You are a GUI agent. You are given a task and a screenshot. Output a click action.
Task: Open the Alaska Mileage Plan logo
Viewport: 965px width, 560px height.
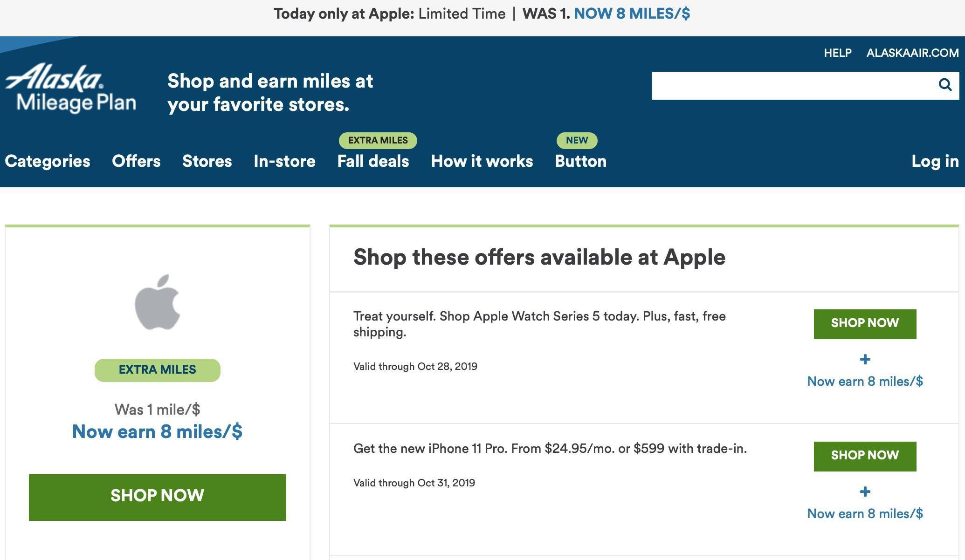point(71,89)
